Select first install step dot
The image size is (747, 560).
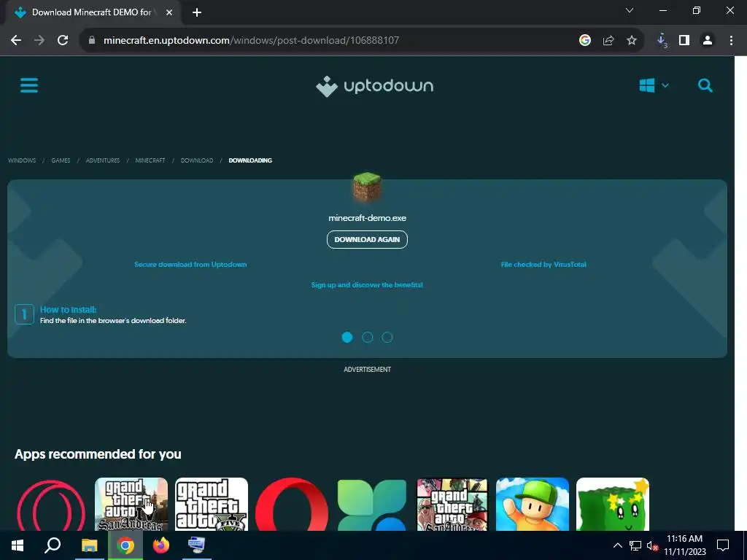(347, 337)
